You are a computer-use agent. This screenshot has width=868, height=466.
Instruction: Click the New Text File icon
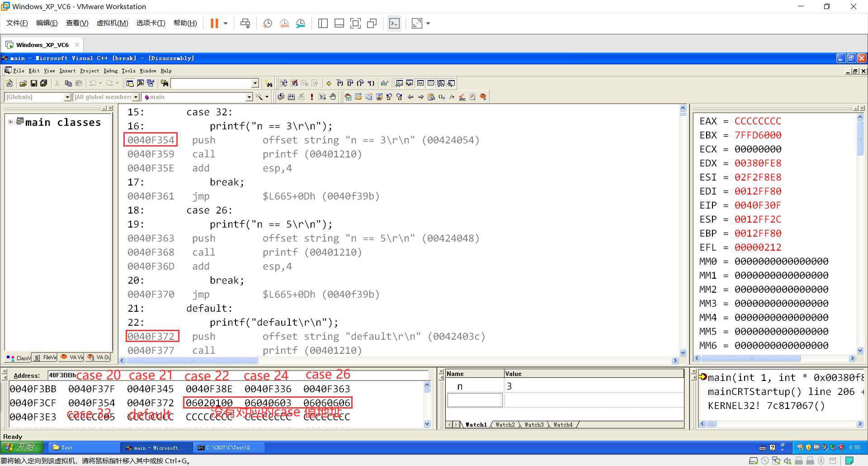9,83
